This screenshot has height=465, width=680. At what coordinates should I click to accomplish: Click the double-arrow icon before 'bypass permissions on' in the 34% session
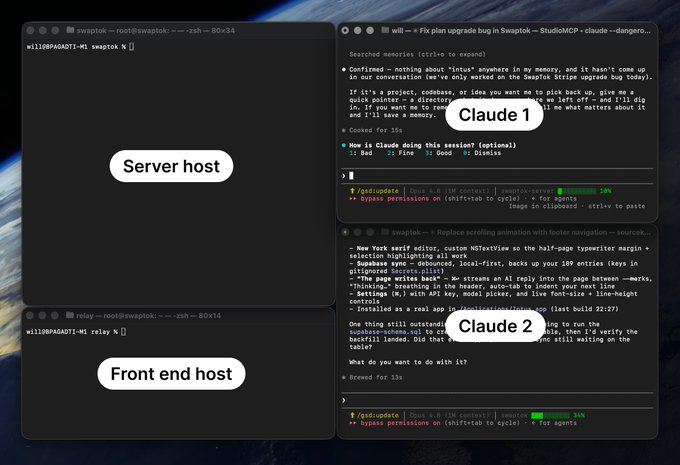click(x=353, y=423)
